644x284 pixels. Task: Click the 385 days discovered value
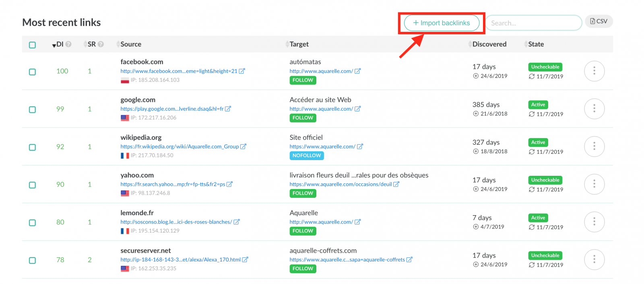(486, 105)
